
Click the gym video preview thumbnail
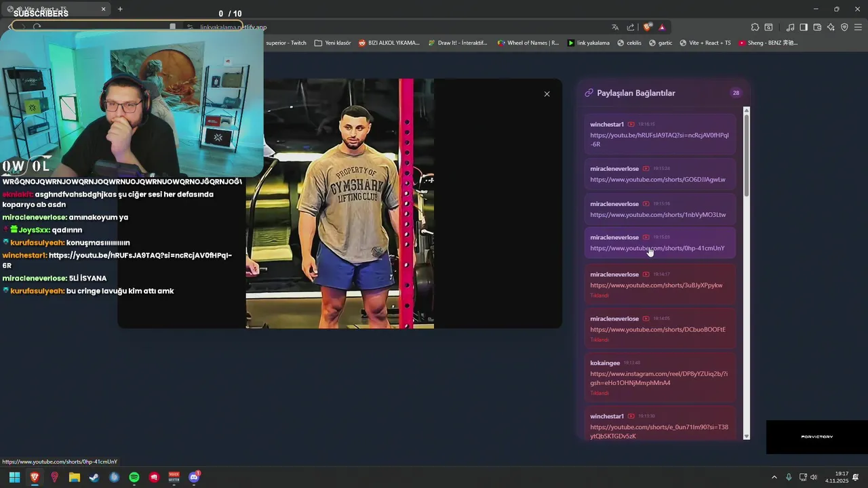click(x=340, y=203)
